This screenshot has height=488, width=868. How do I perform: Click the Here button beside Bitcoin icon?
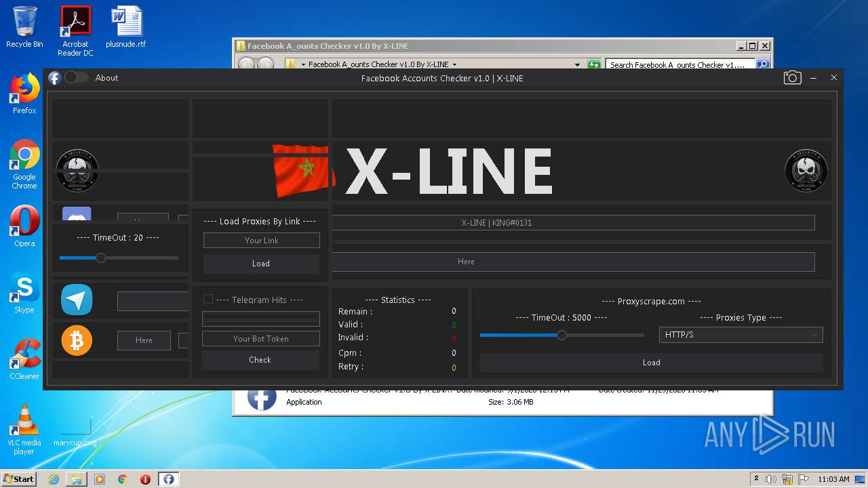tap(144, 340)
